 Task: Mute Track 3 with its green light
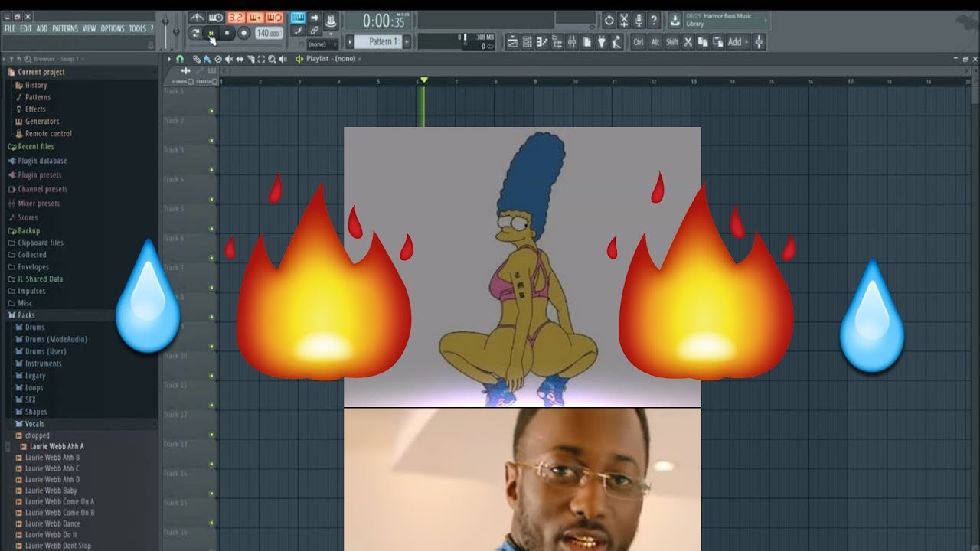pyautogui.click(x=212, y=170)
